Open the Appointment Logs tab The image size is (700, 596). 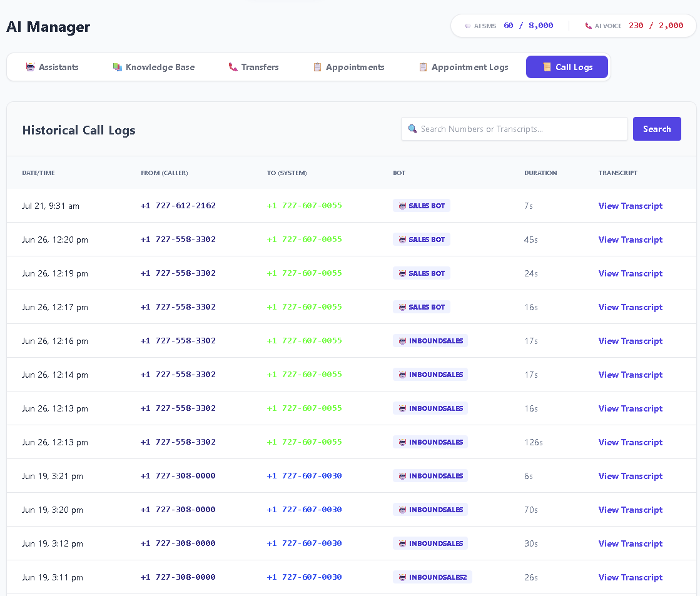pyautogui.click(x=464, y=67)
